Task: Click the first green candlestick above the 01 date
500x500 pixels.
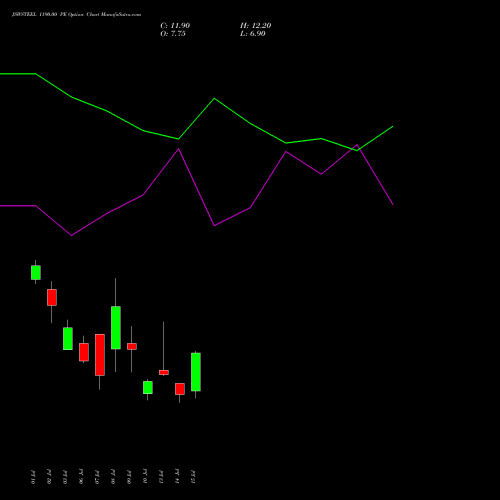Action: 36,272
